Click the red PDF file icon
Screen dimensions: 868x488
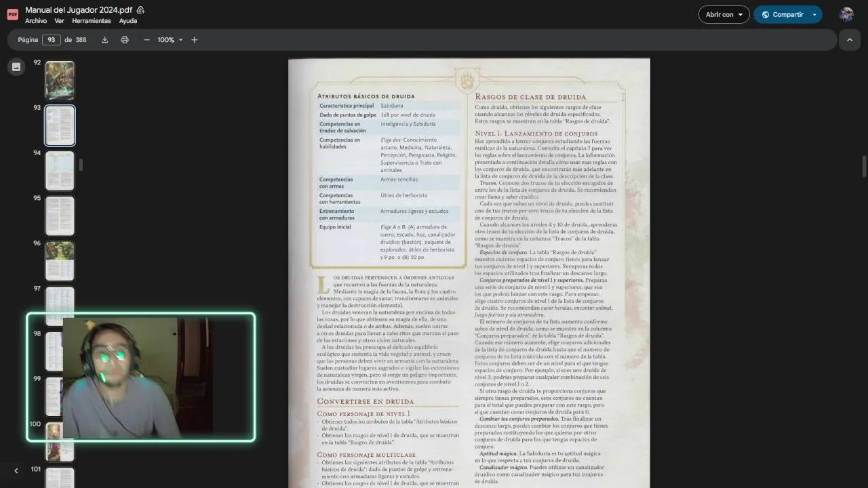click(x=12, y=14)
